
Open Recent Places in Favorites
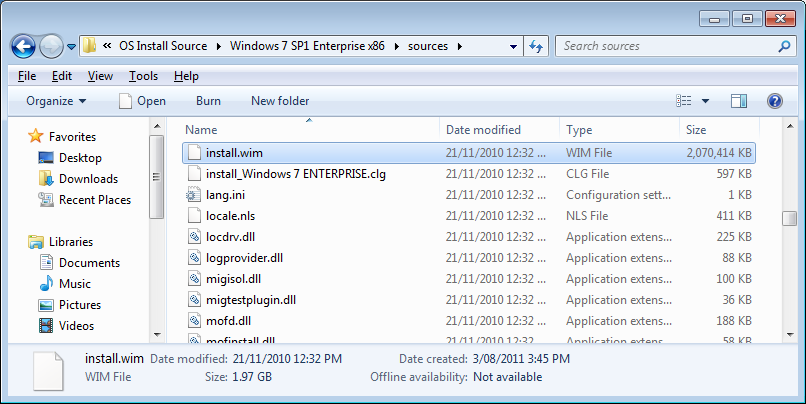pos(95,200)
